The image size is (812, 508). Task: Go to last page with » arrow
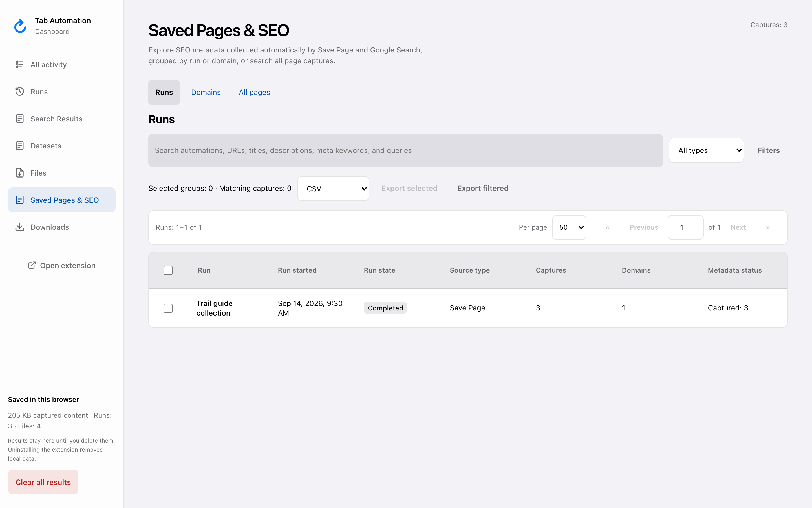pyautogui.click(x=768, y=227)
